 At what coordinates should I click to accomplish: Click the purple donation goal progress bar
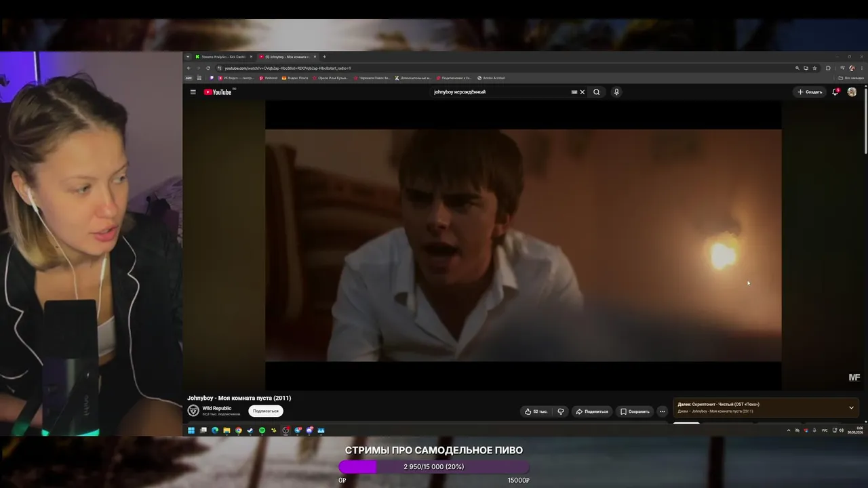coord(434,467)
